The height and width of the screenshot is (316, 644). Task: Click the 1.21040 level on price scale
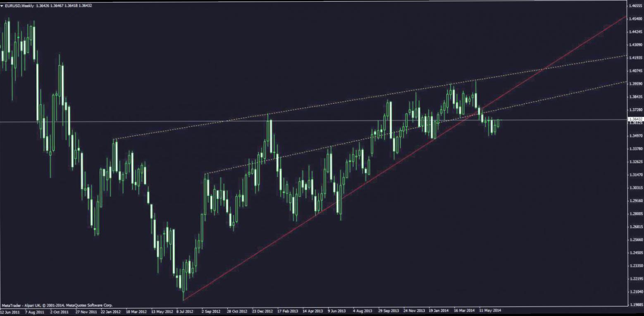[x=634, y=292]
